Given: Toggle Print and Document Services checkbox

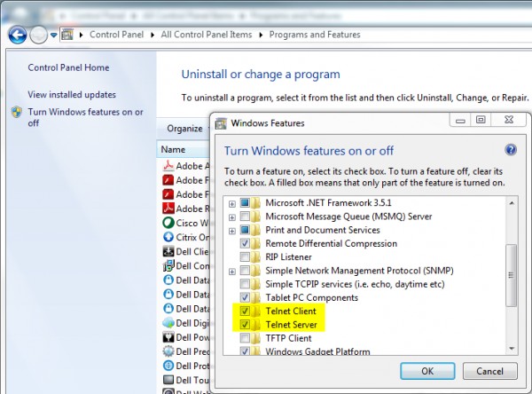Looking at the screenshot, I should [245, 230].
